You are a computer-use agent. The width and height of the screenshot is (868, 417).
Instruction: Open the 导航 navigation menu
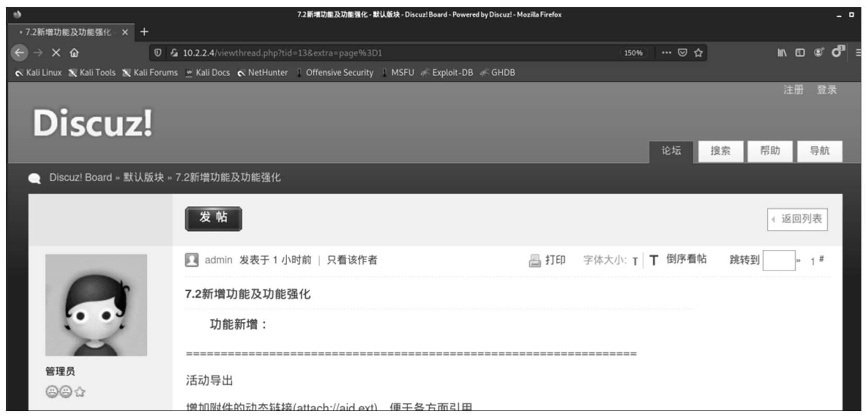pos(819,152)
